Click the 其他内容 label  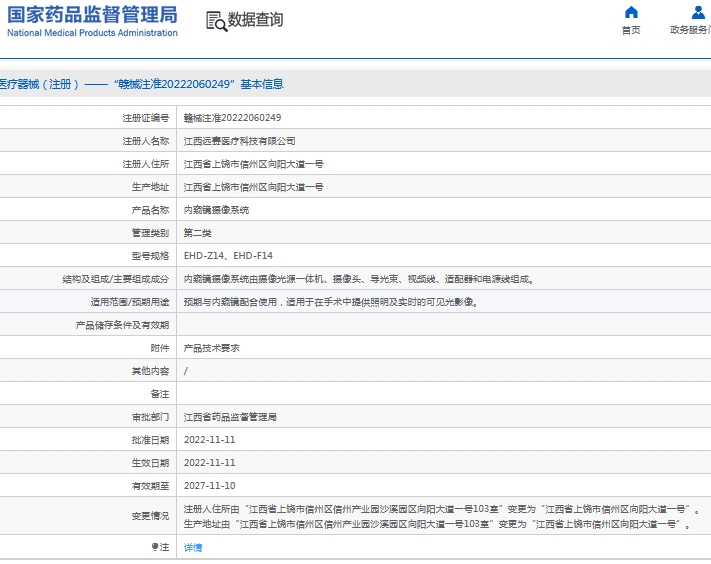150,371
